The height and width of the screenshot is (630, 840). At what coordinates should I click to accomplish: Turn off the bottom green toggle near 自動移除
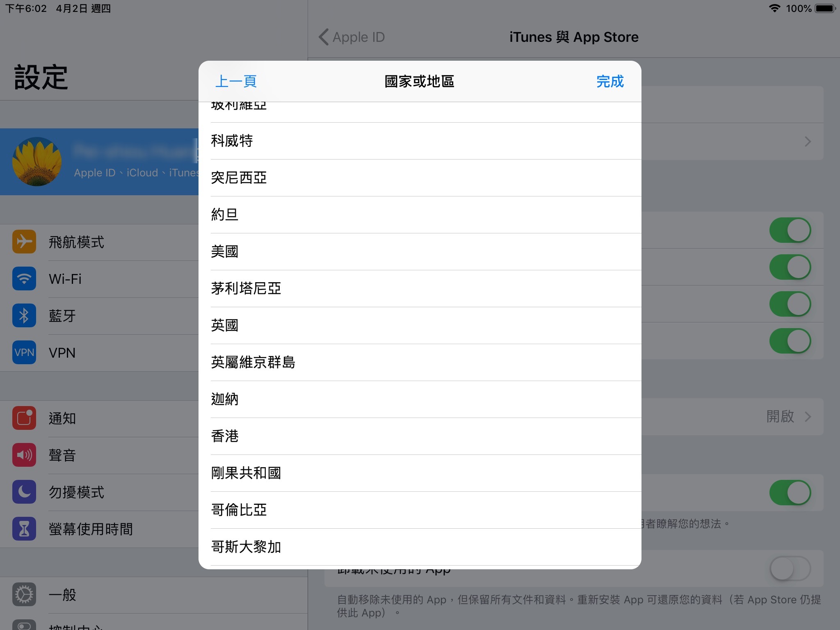790,492
